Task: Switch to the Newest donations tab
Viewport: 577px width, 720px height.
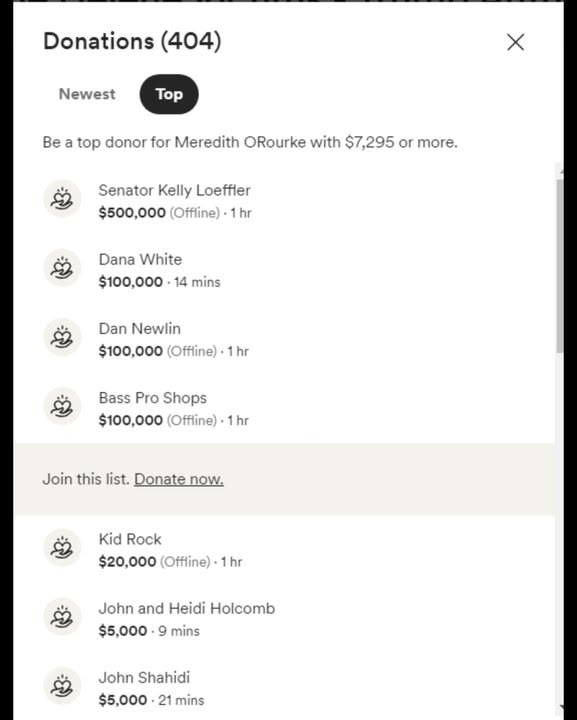Action: click(x=87, y=94)
